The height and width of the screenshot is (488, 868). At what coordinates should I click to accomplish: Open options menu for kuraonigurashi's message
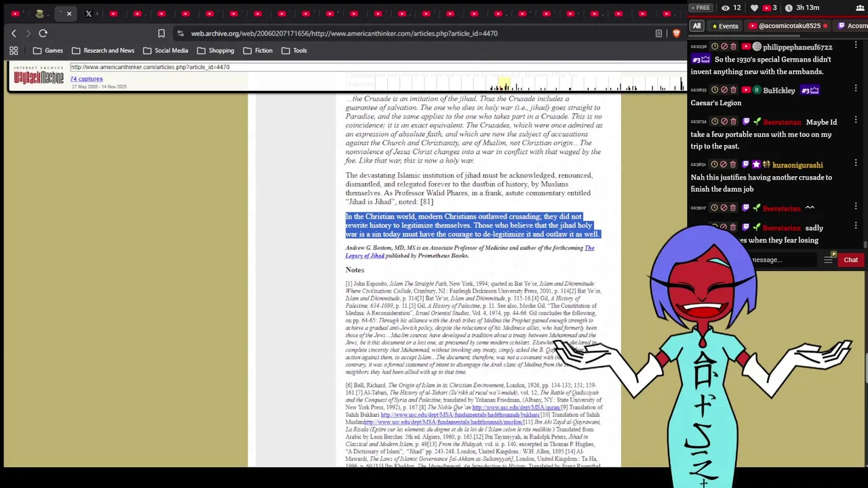click(856, 163)
